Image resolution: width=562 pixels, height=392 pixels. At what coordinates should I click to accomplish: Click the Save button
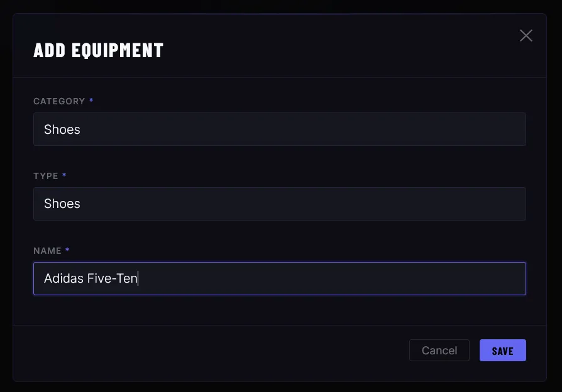click(502, 350)
